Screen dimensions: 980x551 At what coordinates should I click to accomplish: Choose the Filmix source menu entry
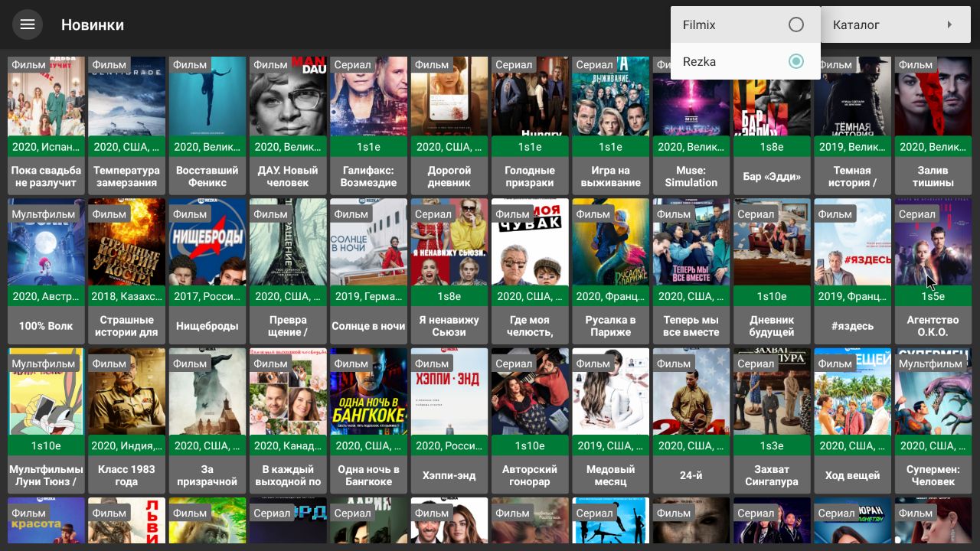746,24
